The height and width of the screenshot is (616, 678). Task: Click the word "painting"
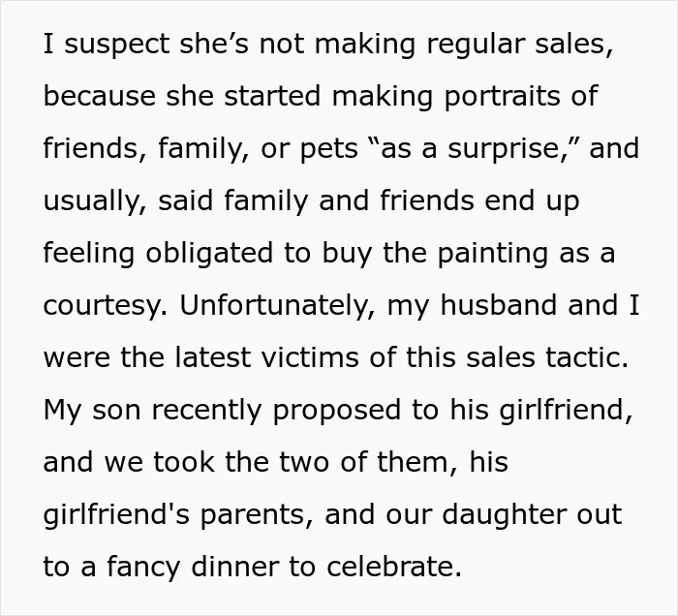(x=492, y=253)
